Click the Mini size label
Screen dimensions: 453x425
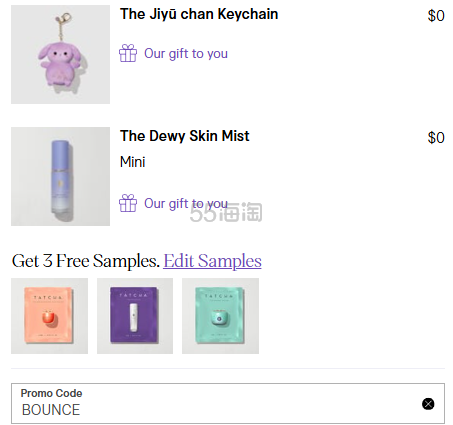pos(133,162)
